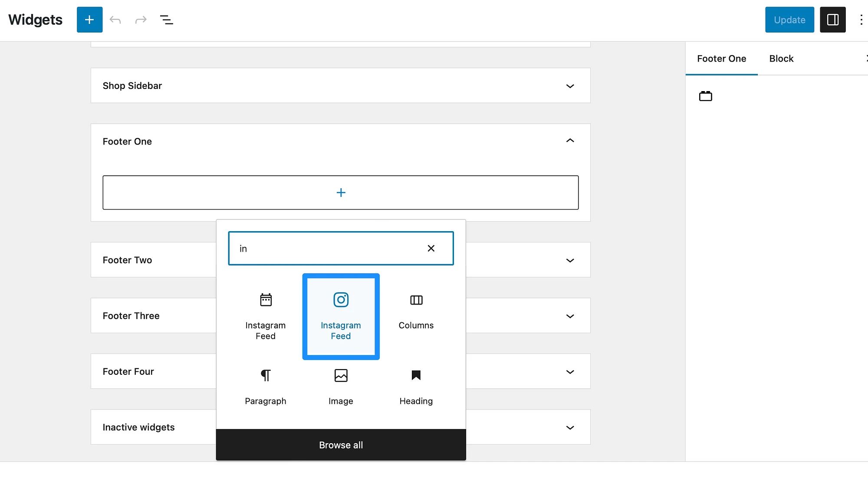
Task: Switch to the Footer One tab
Action: (x=721, y=58)
